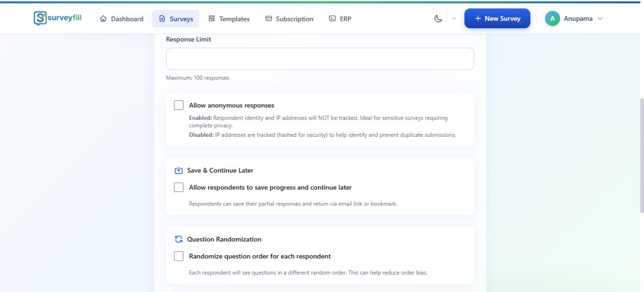Image resolution: width=644 pixels, height=292 pixels.
Task: Click the Dashboard home icon
Action: tap(103, 19)
